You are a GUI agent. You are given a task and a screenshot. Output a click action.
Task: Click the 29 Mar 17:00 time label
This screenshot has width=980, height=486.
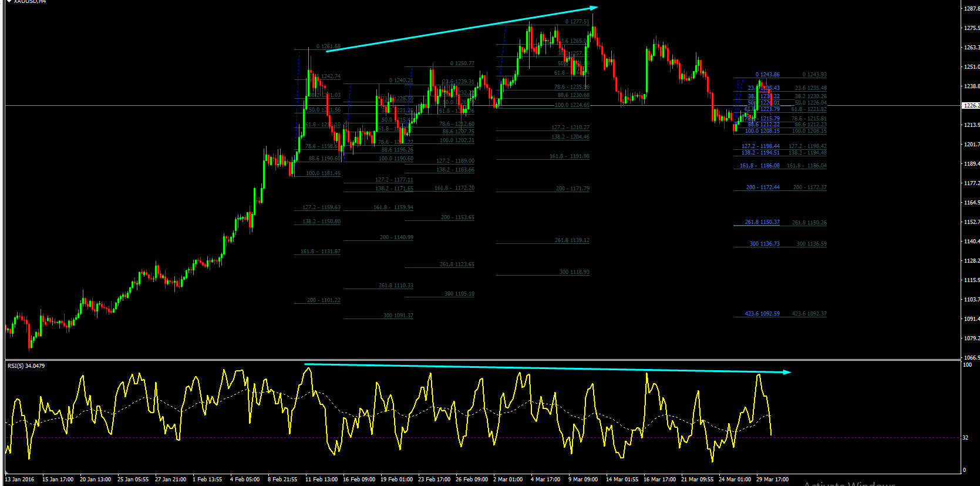pos(772,480)
